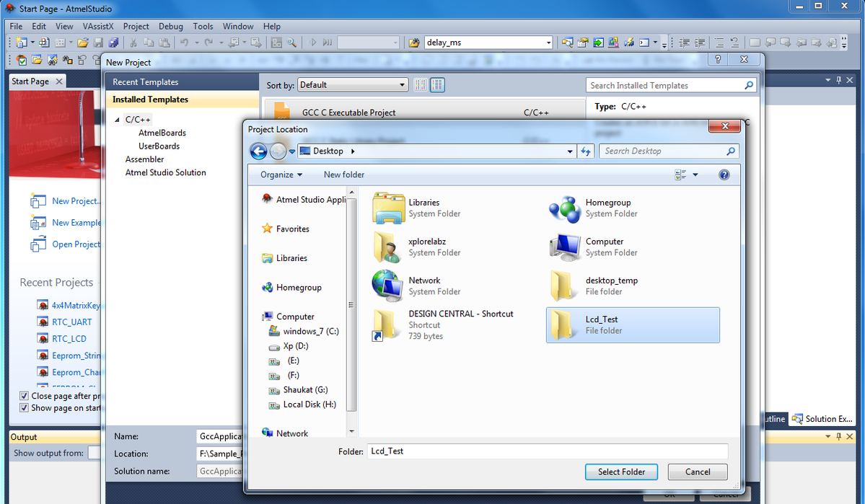Viewport: 865px width, 504px height.
Task: Open the Sort by Default dropdown
Action: pyautogui.click(x=353, y=85)
